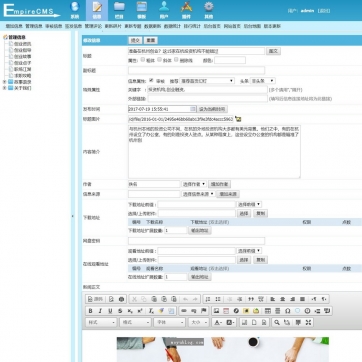Image resolution: width=362 pixels, height=362 pixels.
Task: Toggle Strikethrough in the editor toolbar
Action: coord(120,311)
